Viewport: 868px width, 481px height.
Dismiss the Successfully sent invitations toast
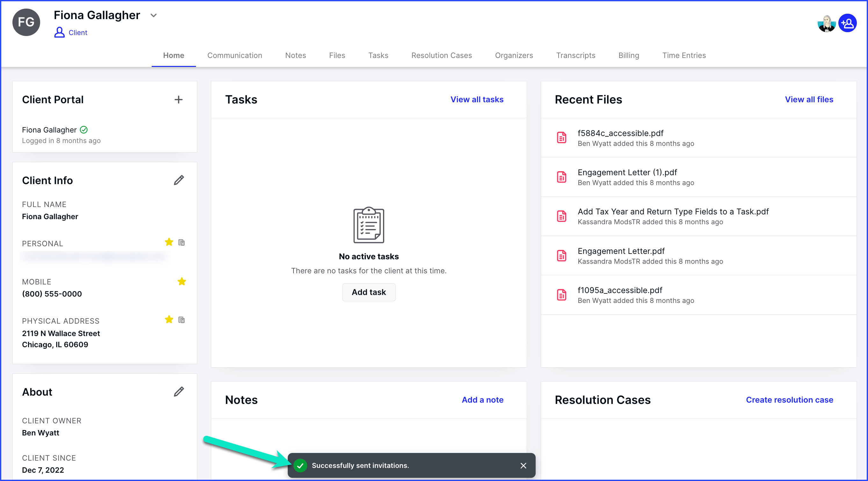coord(523,466)
